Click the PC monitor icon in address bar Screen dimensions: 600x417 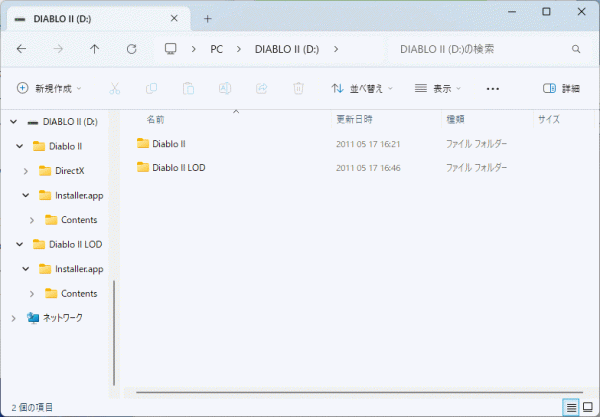170,49
